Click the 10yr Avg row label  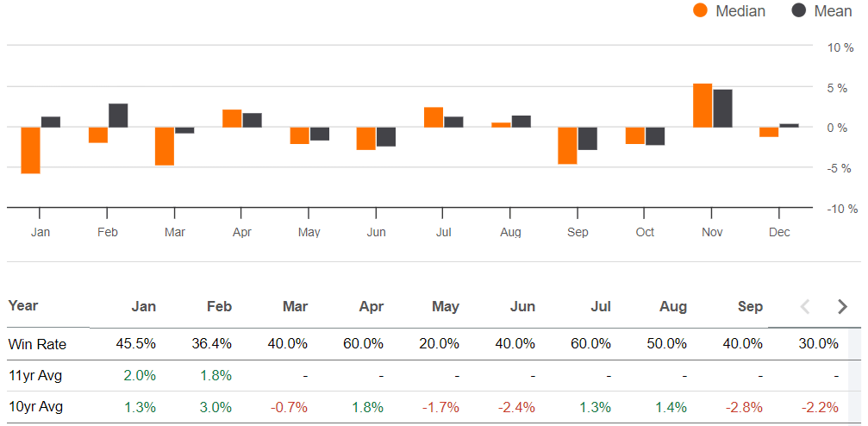tap(35, 407)
